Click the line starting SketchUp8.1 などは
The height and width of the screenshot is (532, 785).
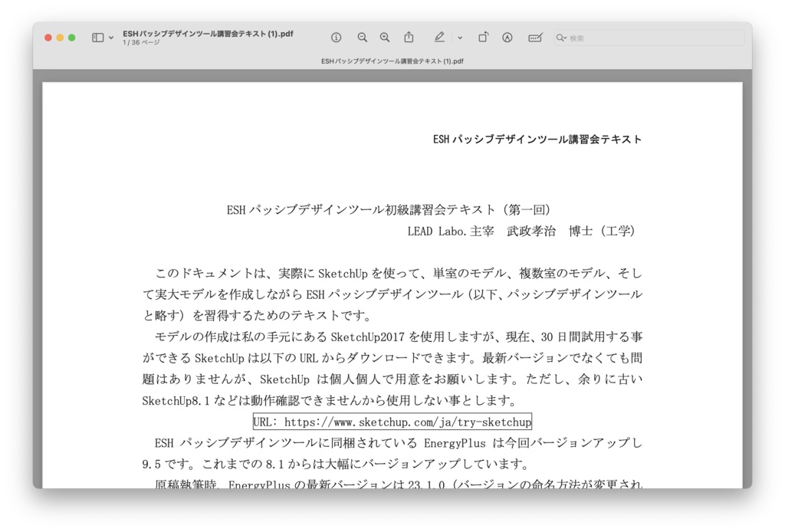click(x=329, y=400)
